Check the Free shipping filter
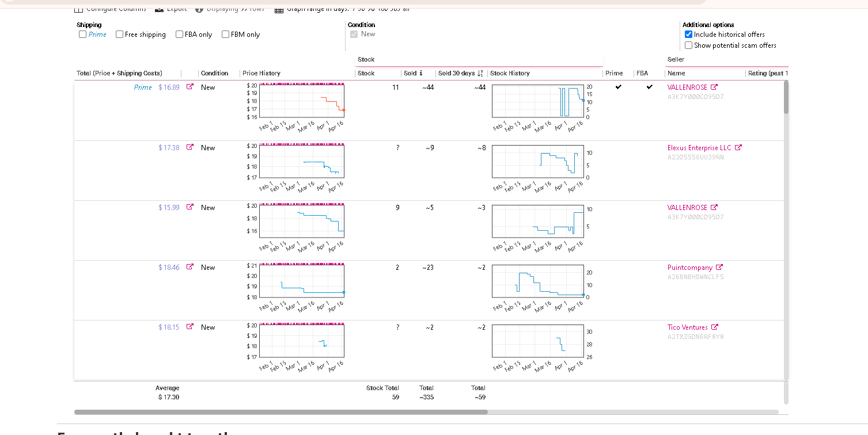 click(x=119, y=35)
